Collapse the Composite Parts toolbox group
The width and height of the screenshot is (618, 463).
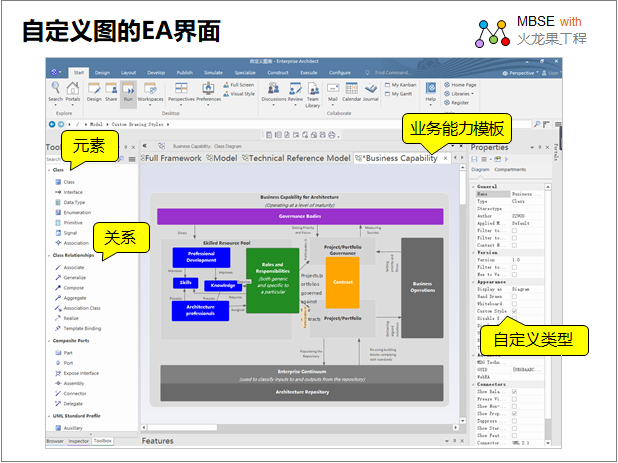49,341
